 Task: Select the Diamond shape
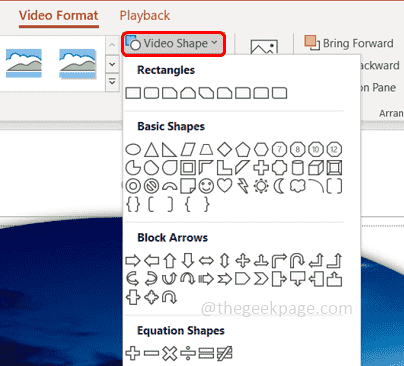(x=225, y=149)
